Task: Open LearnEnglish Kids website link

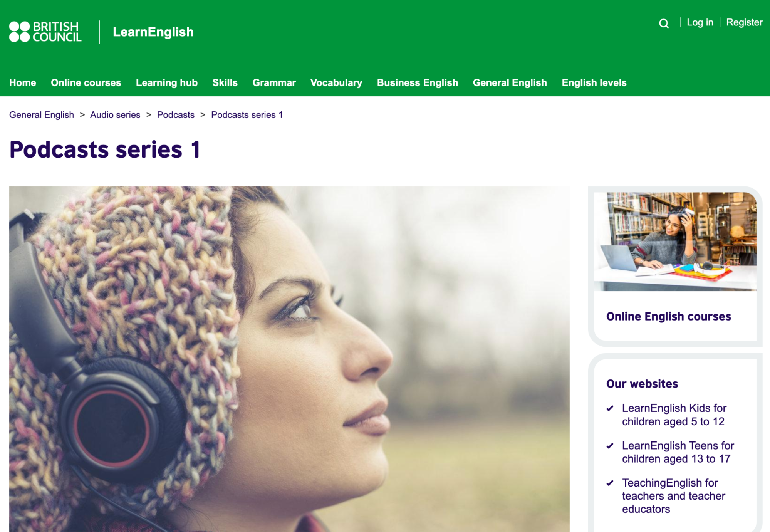Action: pyautogui.click(x=674, y=415)
